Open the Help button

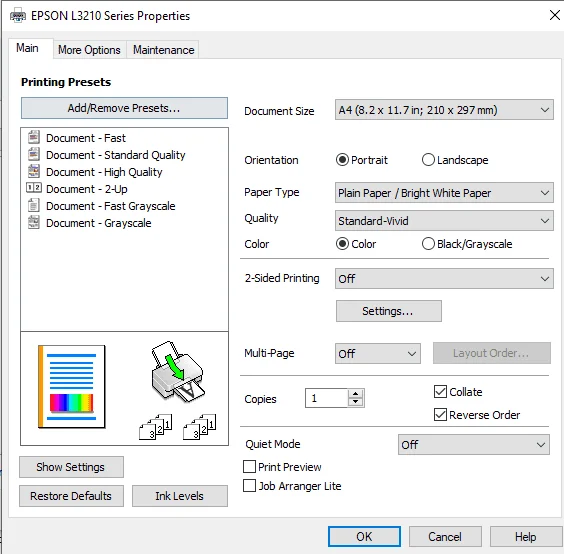coord(526,536)
